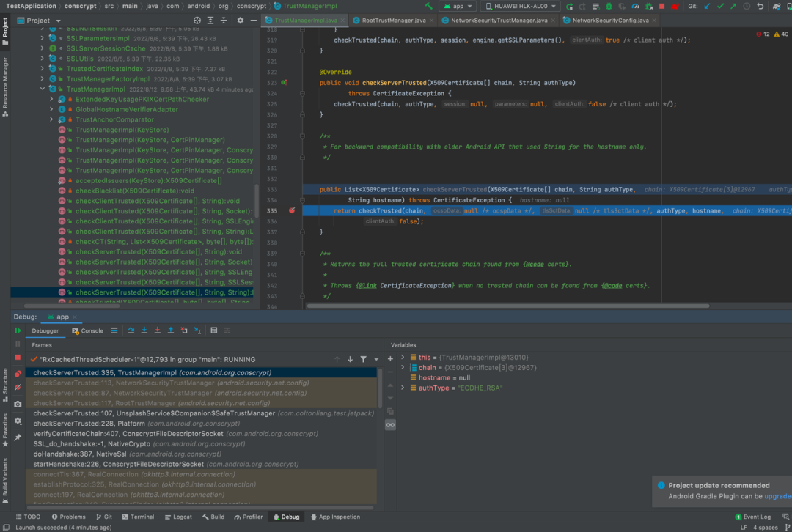Screen dimensions: 792x532
Task: Switch to NetworkSecurityConfig.java tab
Action: [610, 21]
